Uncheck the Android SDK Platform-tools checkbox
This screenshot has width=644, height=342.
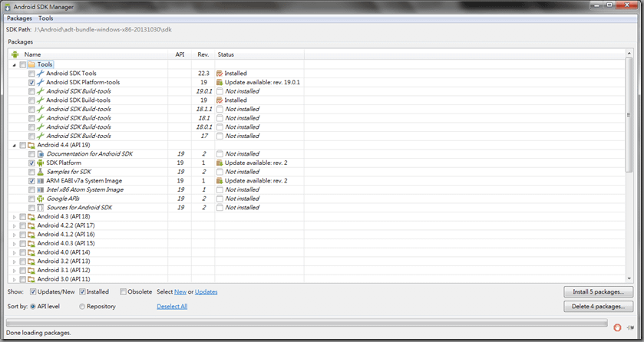31,83
